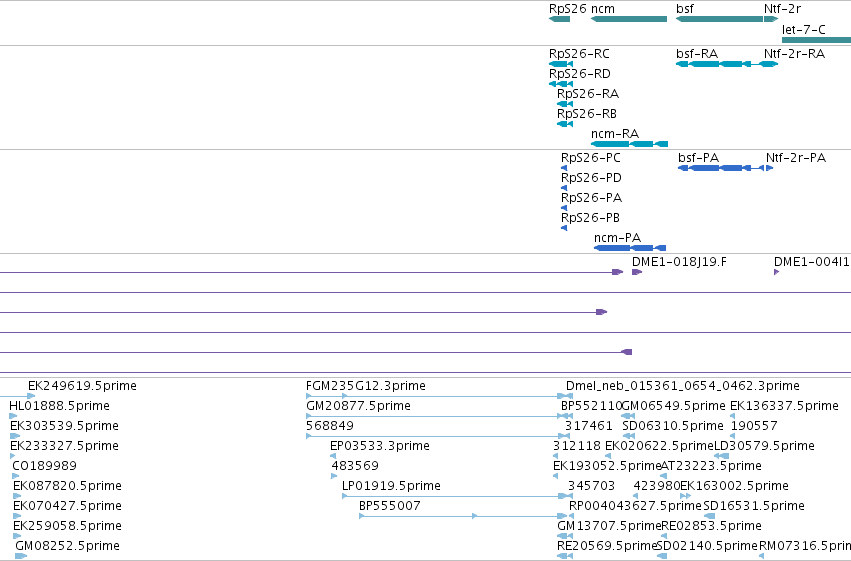The height and width of the screenshot is (561, 851).
Task: Select the SD16531.5prime EST label
Action: [754, 506]
